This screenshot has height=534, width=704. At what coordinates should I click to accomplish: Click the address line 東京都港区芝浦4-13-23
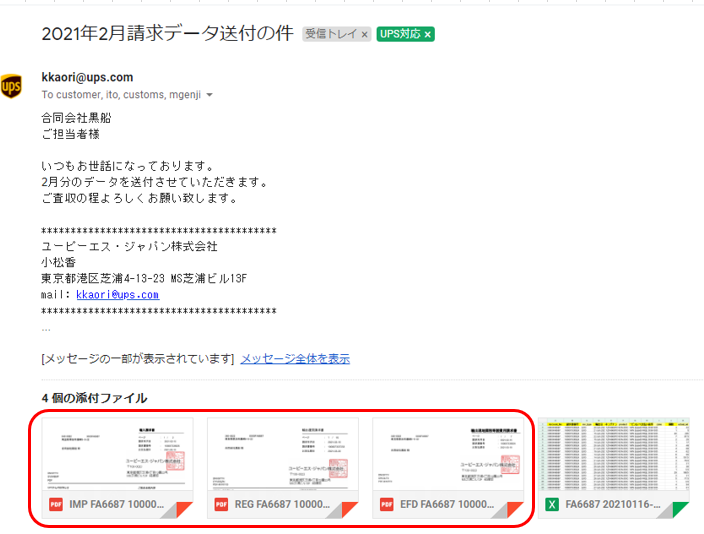click(103, 278)
